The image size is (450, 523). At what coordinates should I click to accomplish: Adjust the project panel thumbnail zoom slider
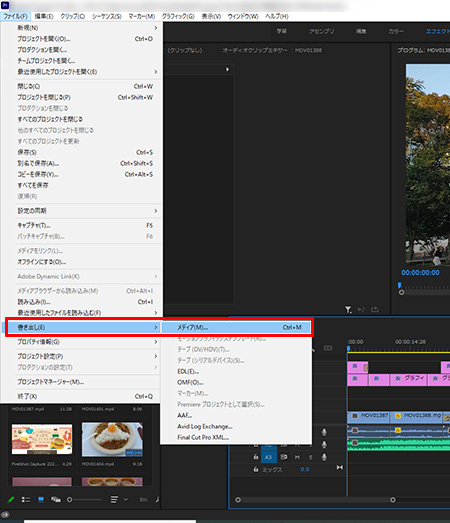click(69, 500)
